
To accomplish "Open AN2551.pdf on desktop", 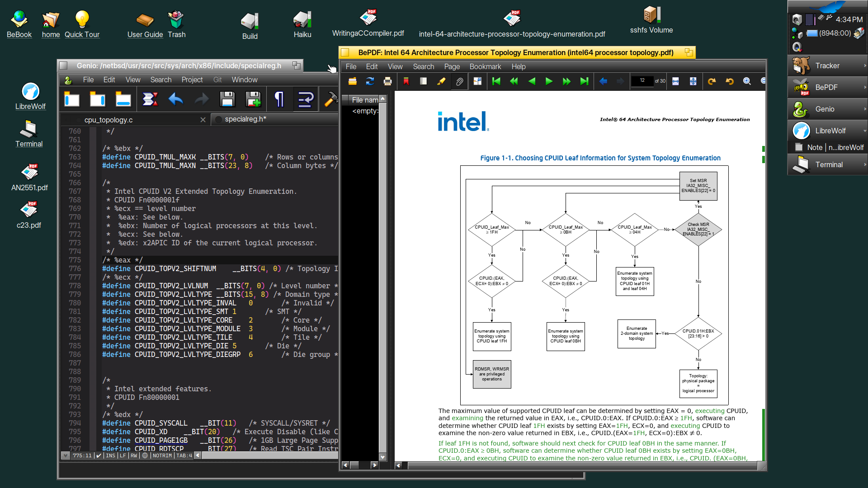I will (x=29, y=177).
